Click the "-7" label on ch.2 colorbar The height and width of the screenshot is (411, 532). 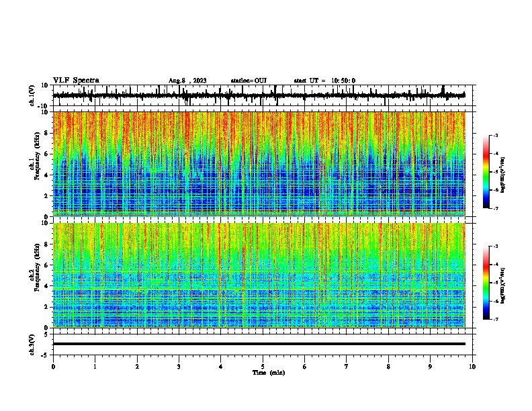pos(495,319)
